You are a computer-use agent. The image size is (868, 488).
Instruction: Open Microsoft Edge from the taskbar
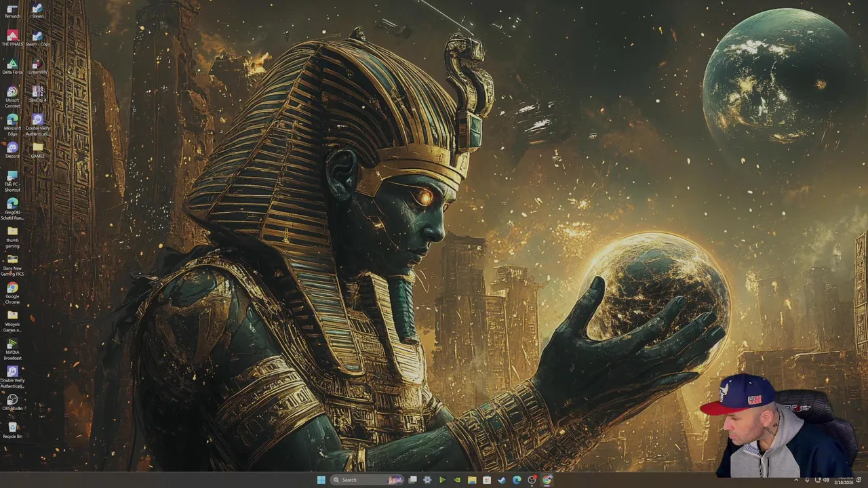coord(517,480)
